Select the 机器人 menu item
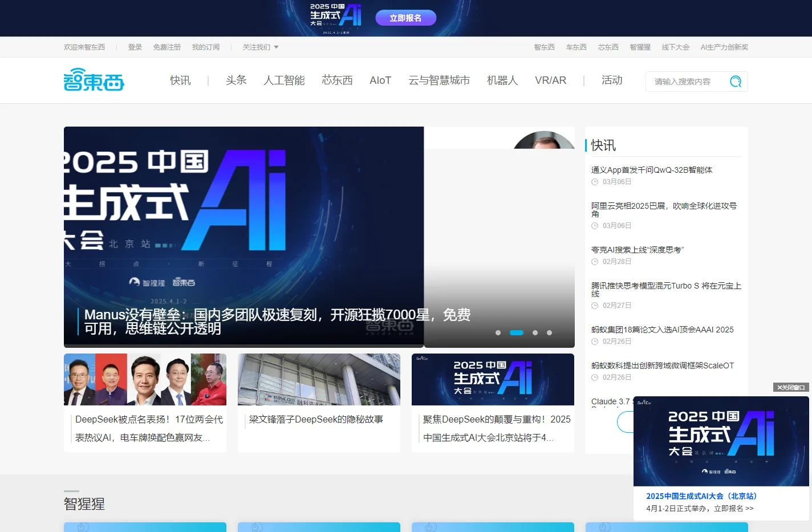The height and width of the screenshot is (532, 812). (502, 80)
